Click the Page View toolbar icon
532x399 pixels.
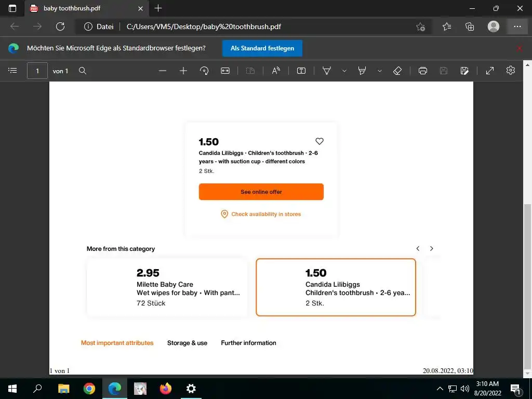click(250, 71)
